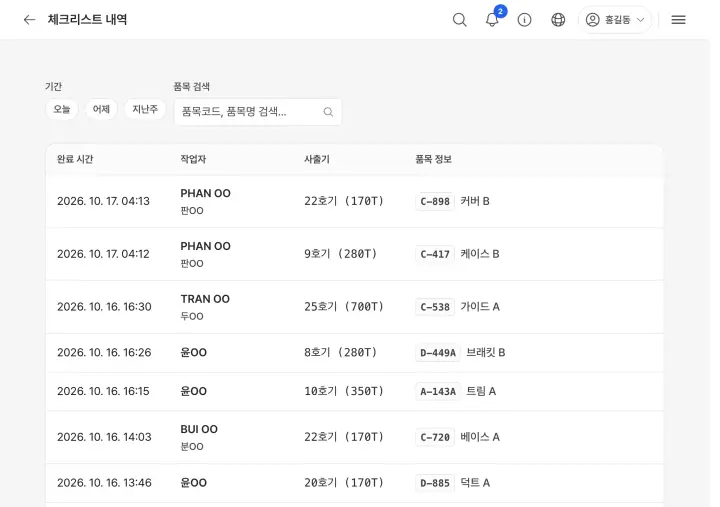Select the row dated 2026. 10. 16. 13:46
Screen dimensions: 720x507
click(x=354, y=483)
